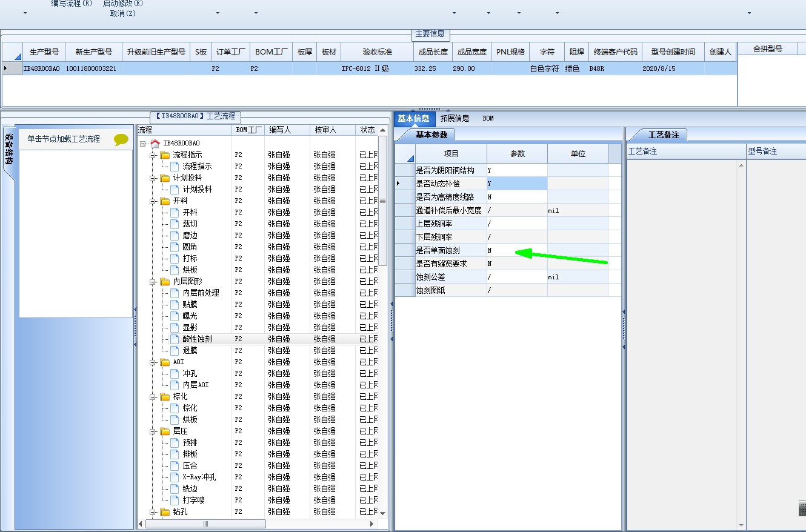Sort by the 生产型号 column header
The image size is (806, 532).
click(x=44, y=52)
